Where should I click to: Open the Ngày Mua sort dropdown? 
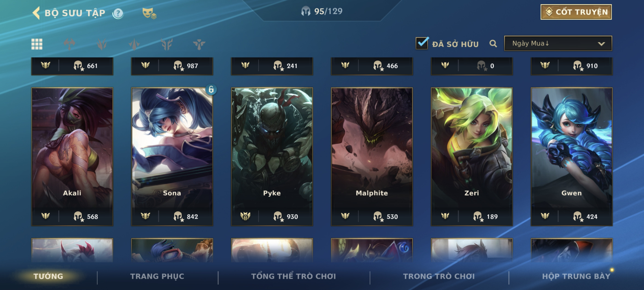click(558, 43)
